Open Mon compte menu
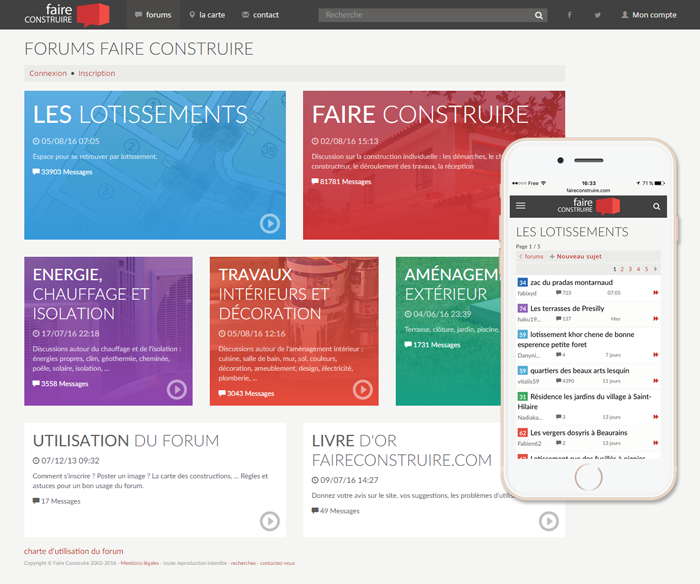 (649, 15)
